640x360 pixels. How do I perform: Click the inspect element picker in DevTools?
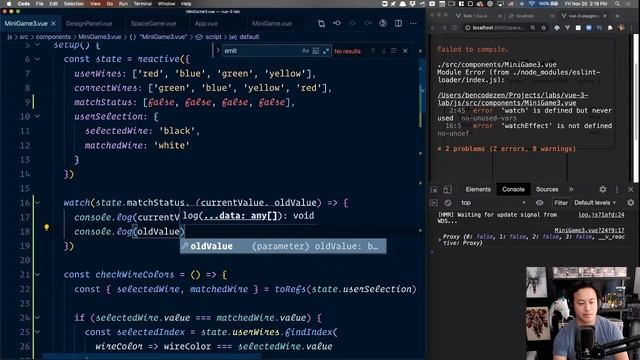click(x=434, y=189)
